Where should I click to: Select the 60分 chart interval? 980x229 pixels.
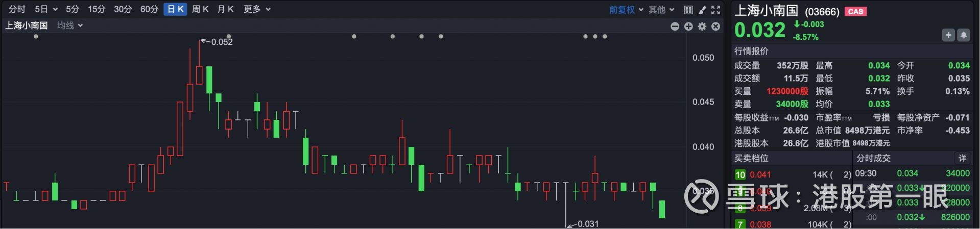tap(149, 9)
